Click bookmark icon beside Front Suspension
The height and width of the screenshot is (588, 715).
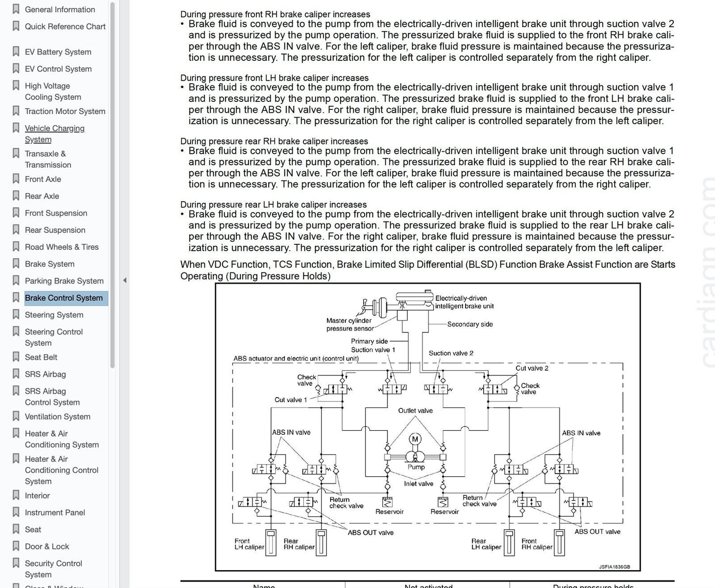pyautogui.click(x=16, y=212)
